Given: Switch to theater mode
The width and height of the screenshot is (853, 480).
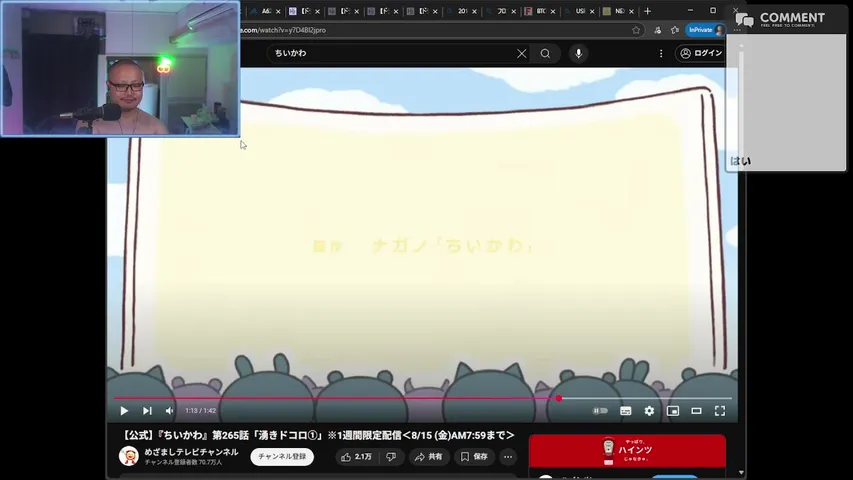Looking at the screenshot, I should pyautogui.click(x=696, y=411).
